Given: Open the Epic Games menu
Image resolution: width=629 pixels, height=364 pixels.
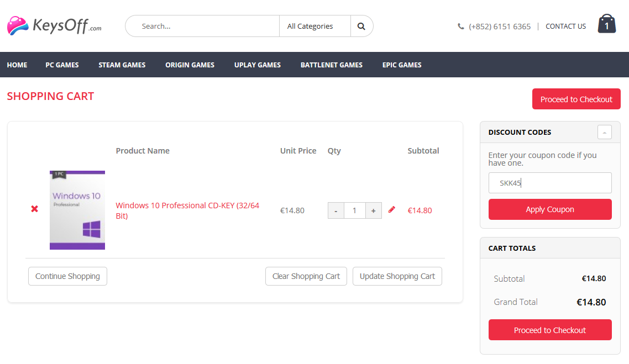Looking at the screenshot, I should 402,65.
